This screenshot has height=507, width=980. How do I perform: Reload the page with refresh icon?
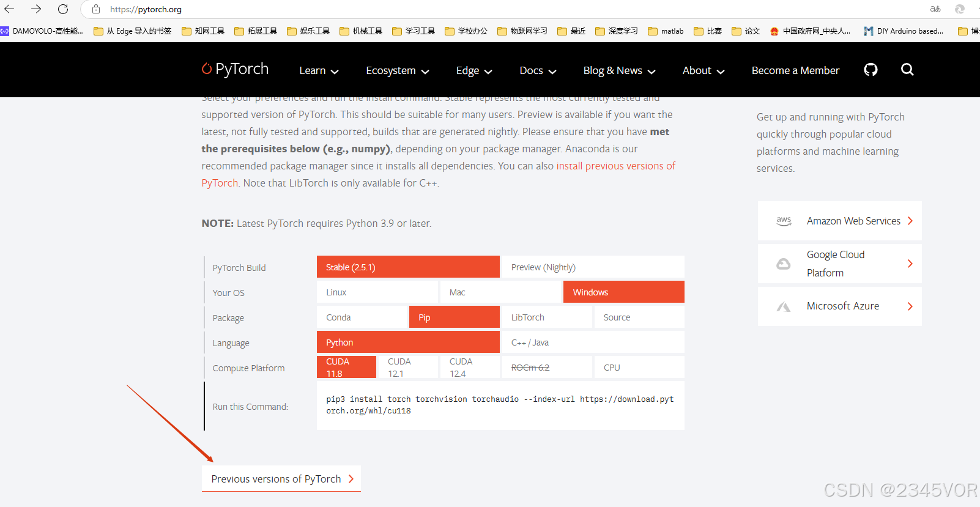tap(63, 9)
